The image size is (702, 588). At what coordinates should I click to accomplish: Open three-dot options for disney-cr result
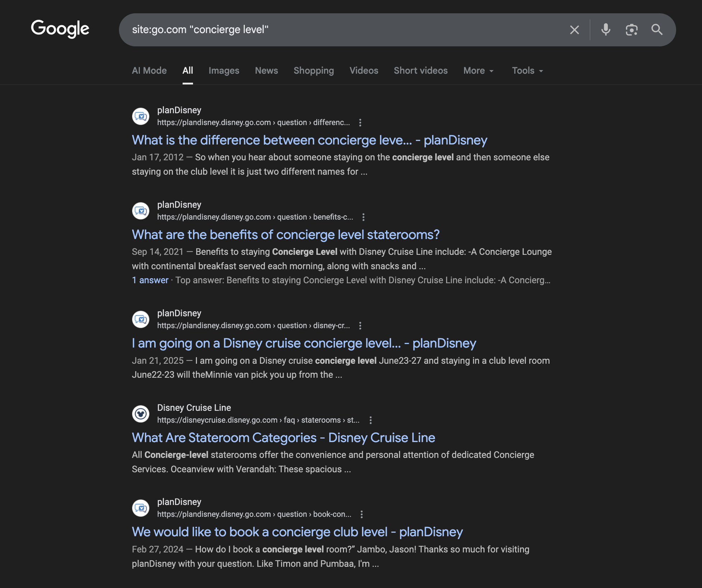point(360,326)
